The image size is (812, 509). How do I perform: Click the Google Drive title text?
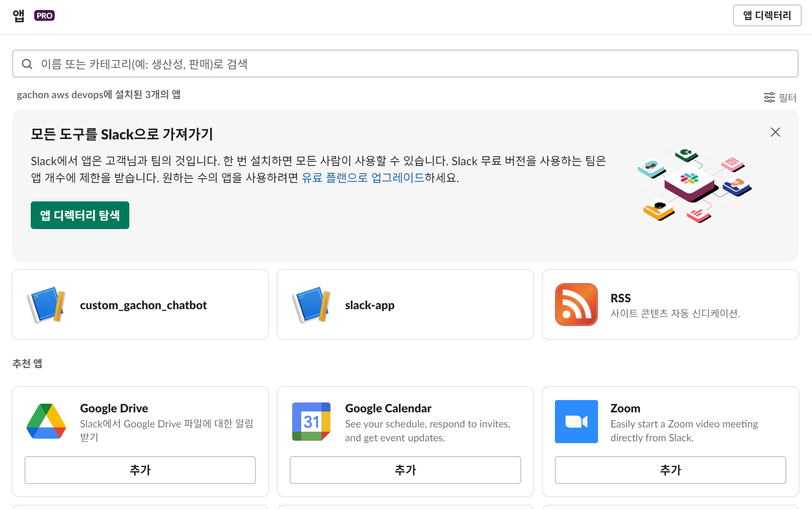pyautogui.click(x=114, y=408)
